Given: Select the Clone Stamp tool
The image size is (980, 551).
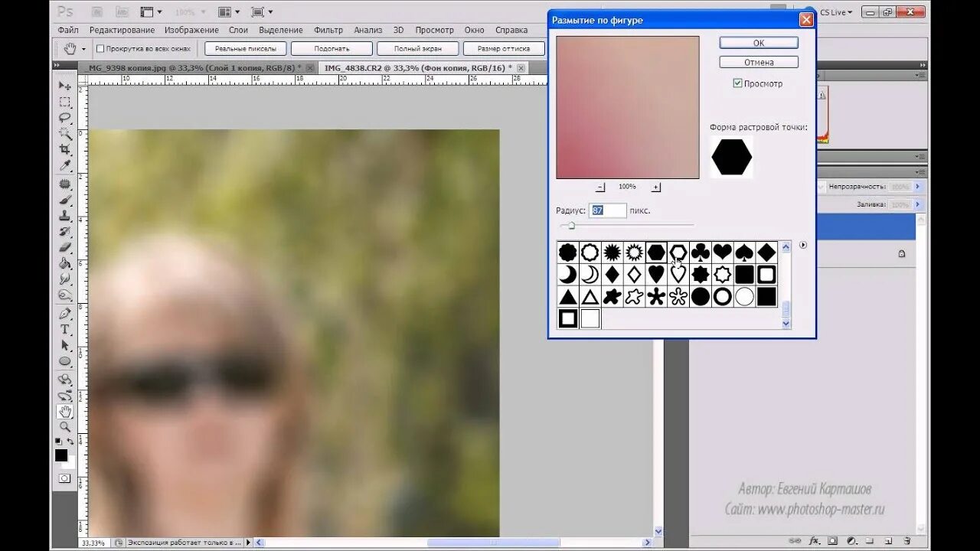Looking at the screenshot, I should (x=64, y=216).
